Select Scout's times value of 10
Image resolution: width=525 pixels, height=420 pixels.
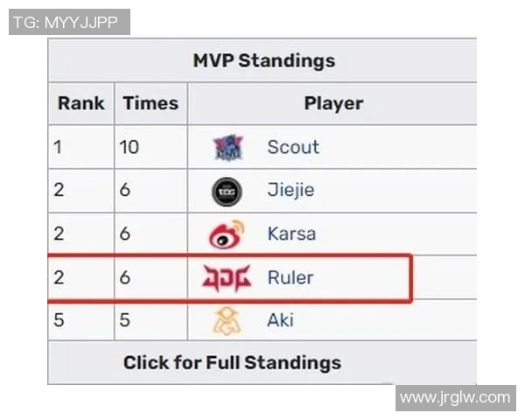[x=129, y=147]
